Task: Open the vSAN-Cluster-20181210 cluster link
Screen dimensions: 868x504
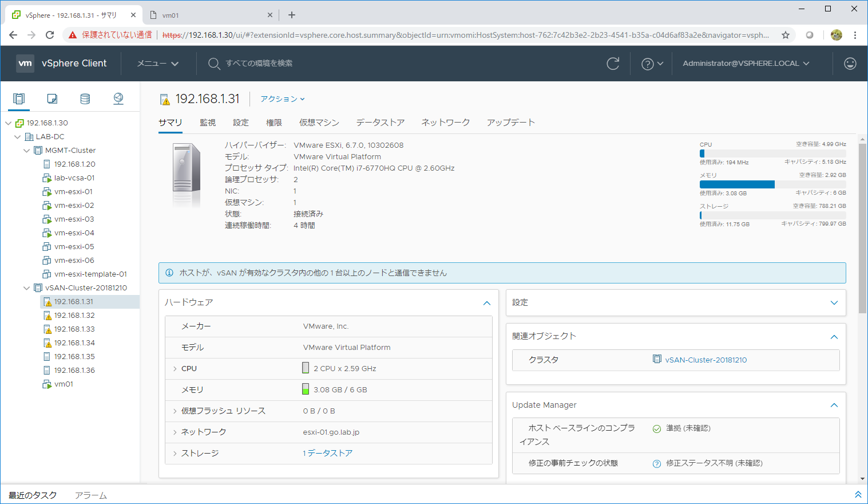Action: 706,360
